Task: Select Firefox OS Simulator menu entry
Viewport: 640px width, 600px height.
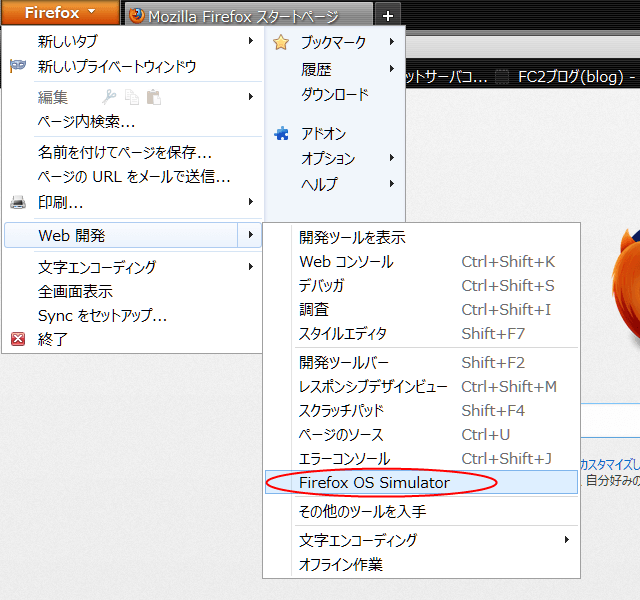Action: point(374,483)
